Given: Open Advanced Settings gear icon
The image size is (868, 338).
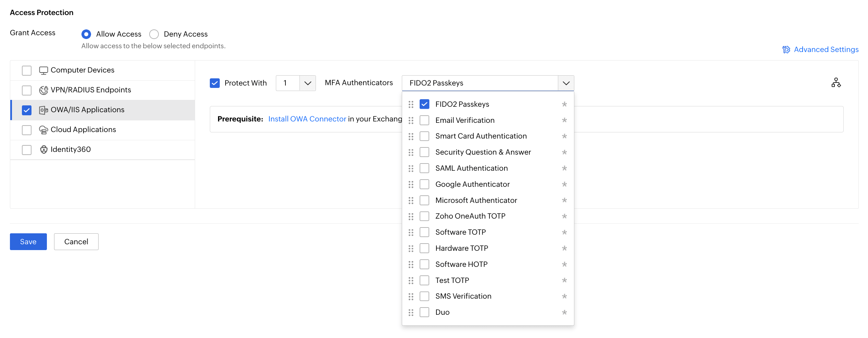Looking at the screenshot, I should [786, 50].
